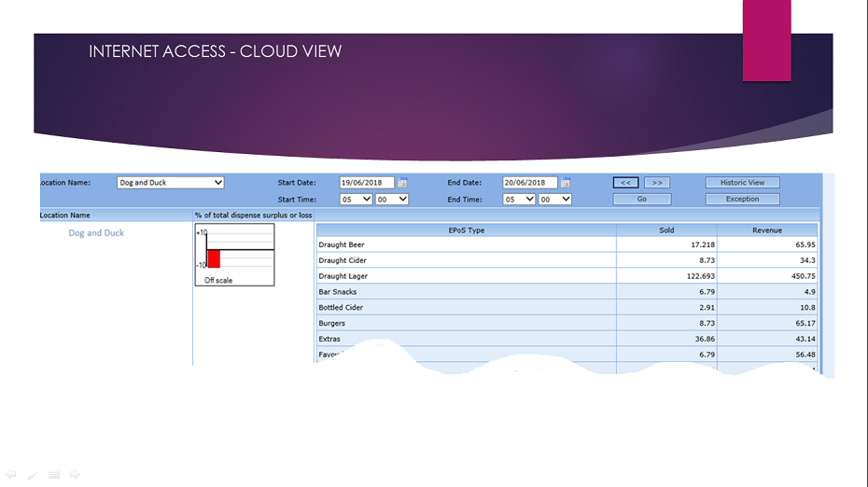
Task: Click the next period >> button
Action: [657, 183]
